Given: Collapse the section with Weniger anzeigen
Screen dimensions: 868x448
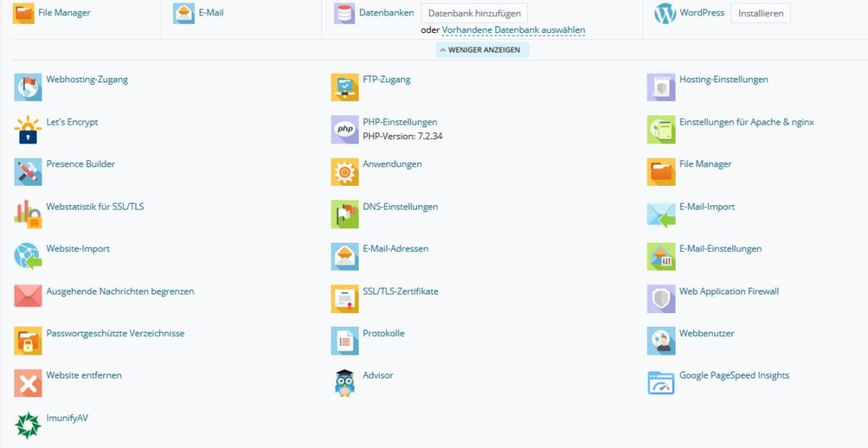Looking at the screenshot, I should 482,50.
